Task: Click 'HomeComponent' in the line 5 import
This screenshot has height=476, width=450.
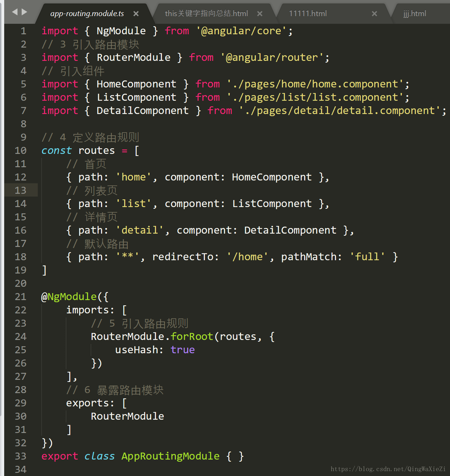Action: [136, 84]
